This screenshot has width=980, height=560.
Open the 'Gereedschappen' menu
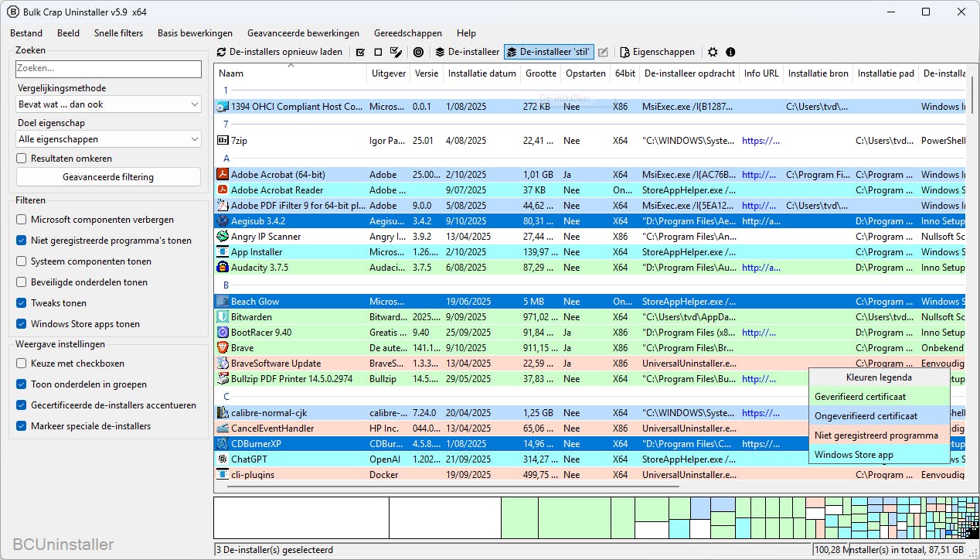click(407, 33)
